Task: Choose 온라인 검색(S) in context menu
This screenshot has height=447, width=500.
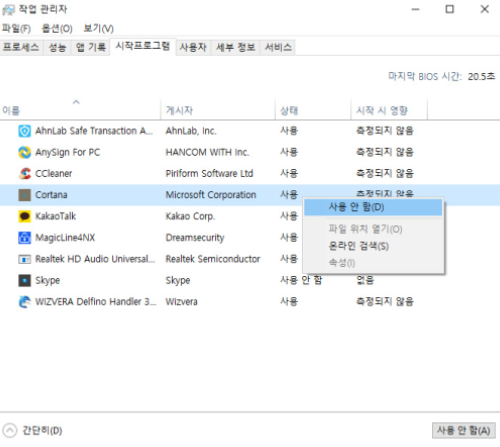Action: [x=373, y=246]
